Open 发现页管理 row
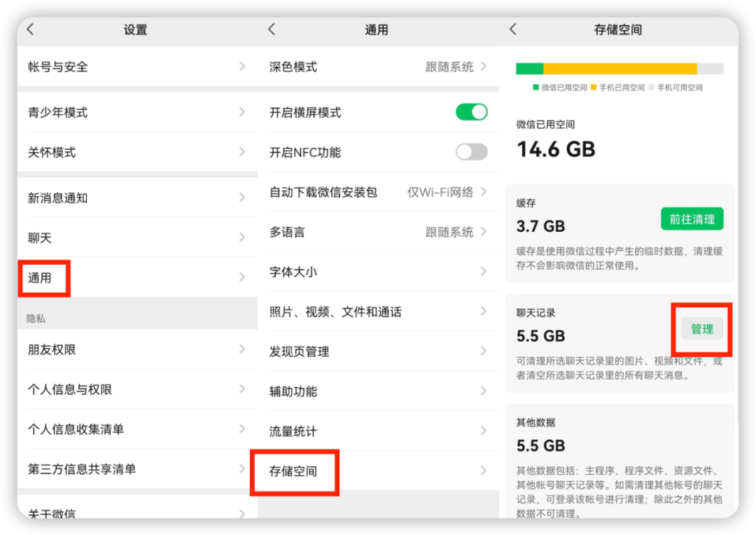The height and width of the screenshot is (535, 756). 379,352
